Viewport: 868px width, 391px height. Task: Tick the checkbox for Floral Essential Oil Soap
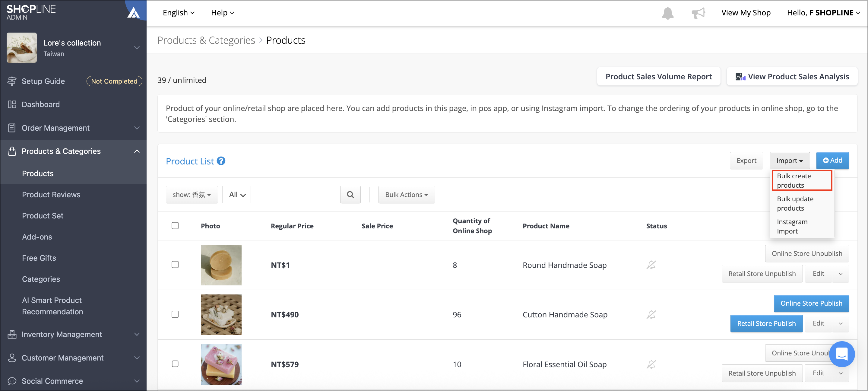pos(175,364)
